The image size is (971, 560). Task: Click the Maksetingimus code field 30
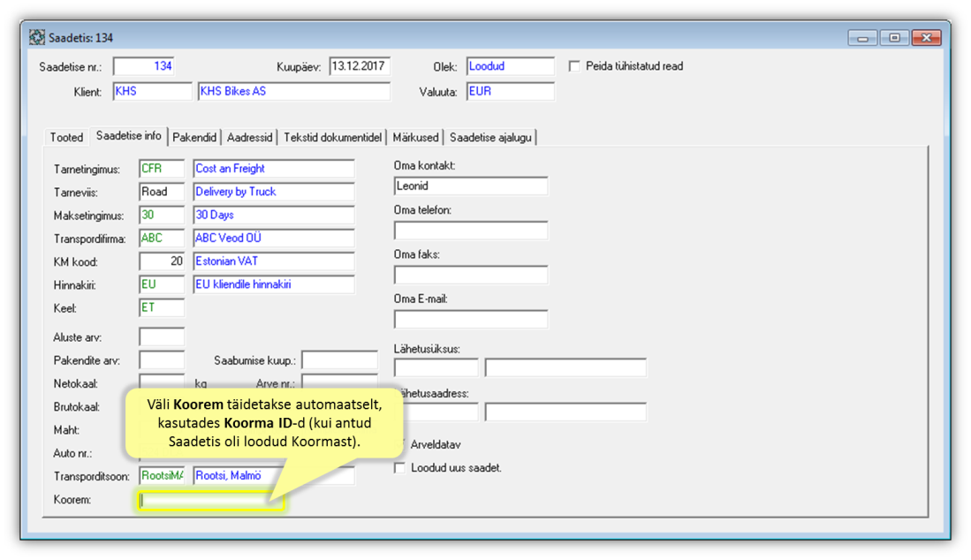[x=162, y=216]
